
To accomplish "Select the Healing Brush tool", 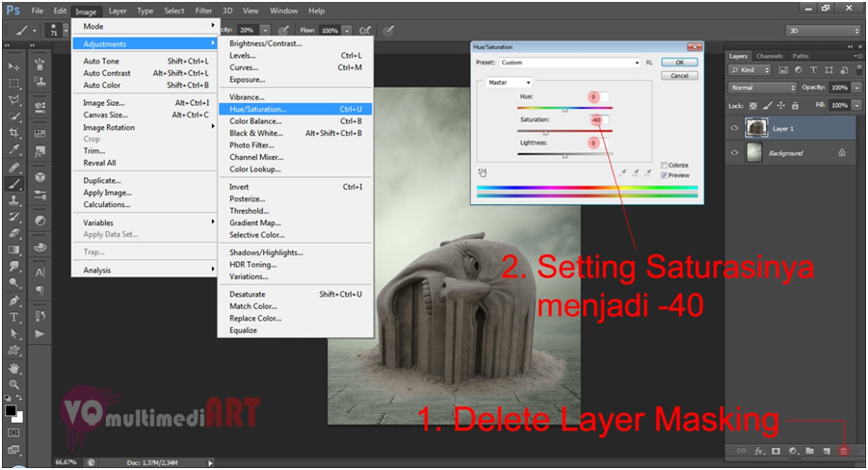I will tap(13, 168).
